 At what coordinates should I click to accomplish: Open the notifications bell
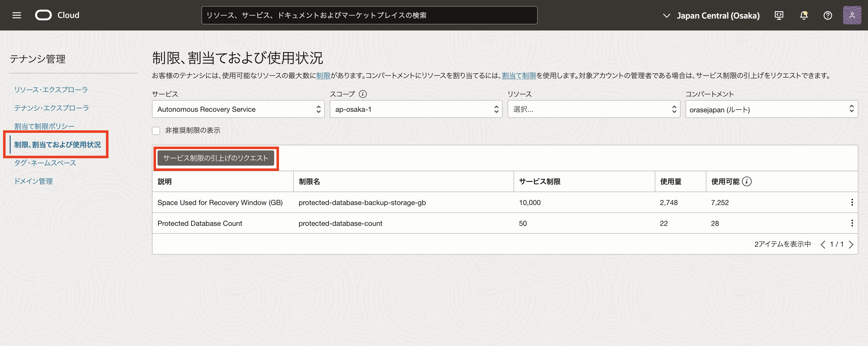pyautogui.click(x=804, y=15)
